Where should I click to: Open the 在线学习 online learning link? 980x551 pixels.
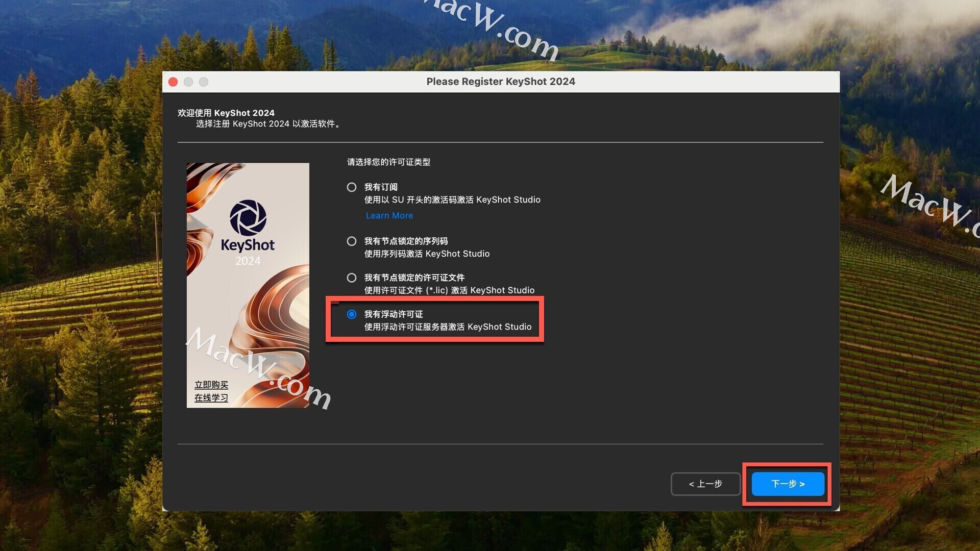click(x=211, y=397)
